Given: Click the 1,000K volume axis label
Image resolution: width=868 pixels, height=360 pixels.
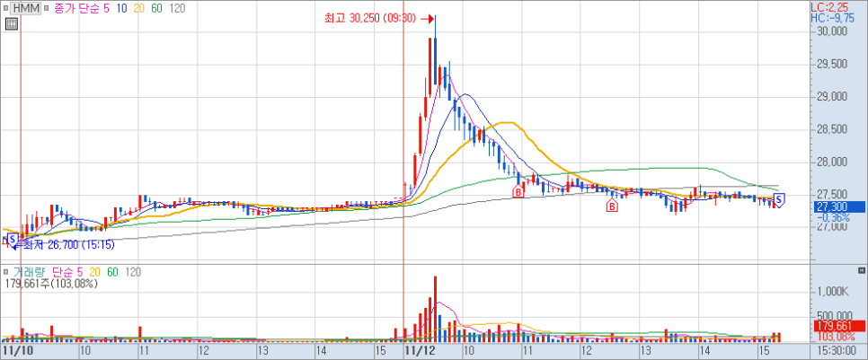Looking at the screenshot, I should coord(833,292).
